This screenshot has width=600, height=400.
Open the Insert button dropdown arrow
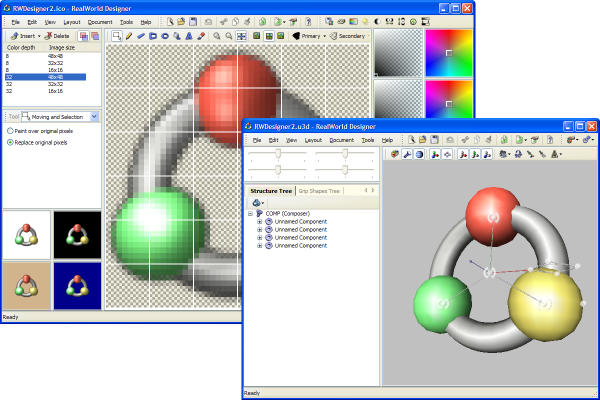tap(39, 36)
